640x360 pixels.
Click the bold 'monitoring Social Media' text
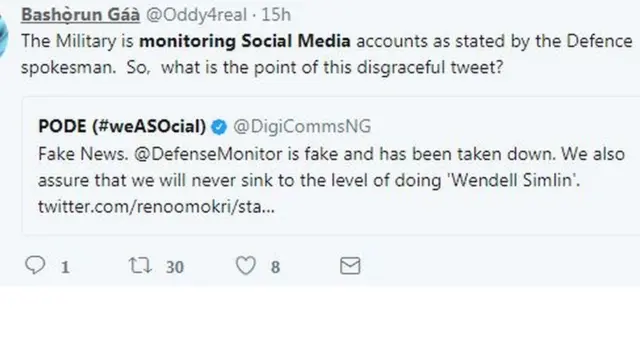pyautogui.click(x=245, y=41)
